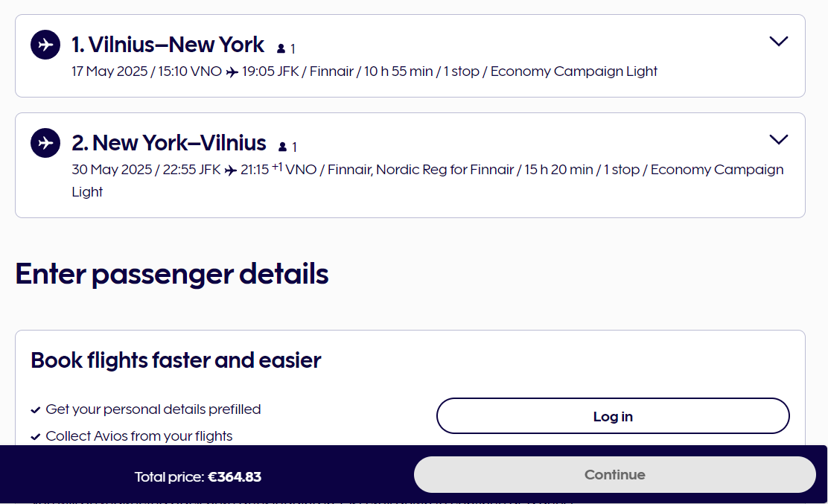This screenshot has width=828, height=504.
Task: Click the checkmark next to Collect Avios
Action: click(x=36, y=437)
